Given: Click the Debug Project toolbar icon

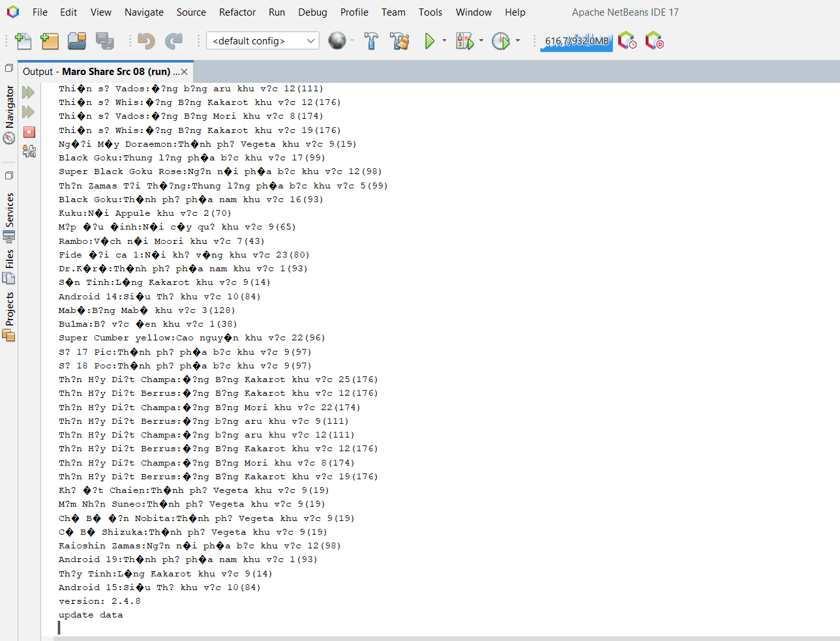Looking at the screenshot, I should (x=464, y=41).
